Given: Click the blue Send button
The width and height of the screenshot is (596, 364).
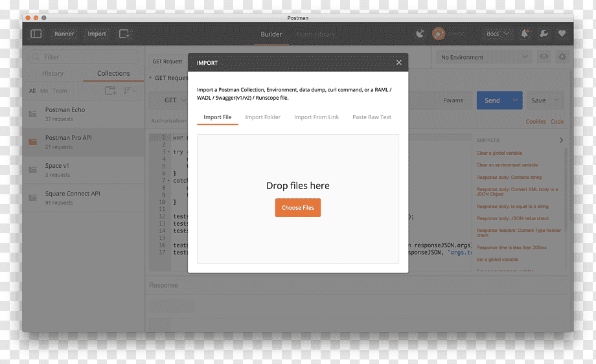Looking at the screenshot, I should 492,100.
